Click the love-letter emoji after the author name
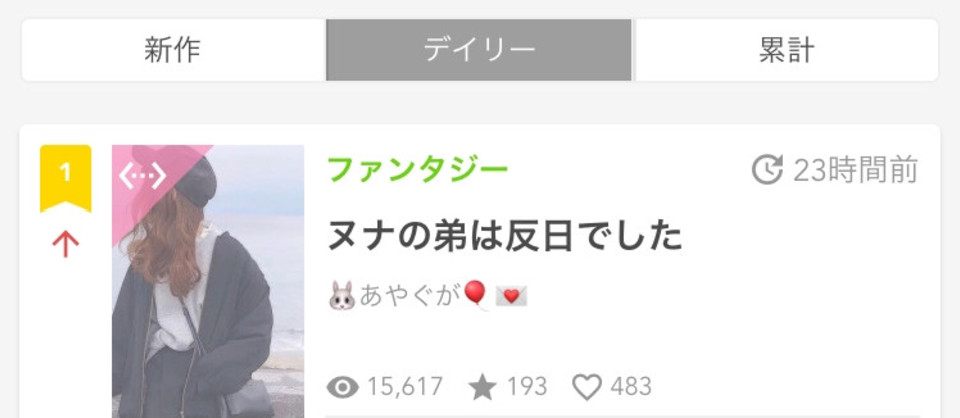The height and width of the screenshot is (418, 960). click(x=511, y=296)
